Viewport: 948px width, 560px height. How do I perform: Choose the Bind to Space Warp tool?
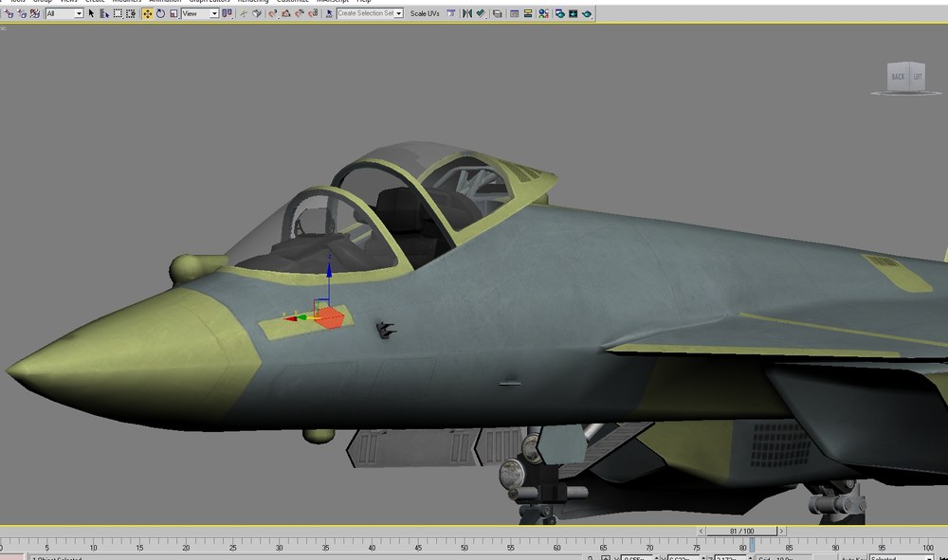point(35,13)
